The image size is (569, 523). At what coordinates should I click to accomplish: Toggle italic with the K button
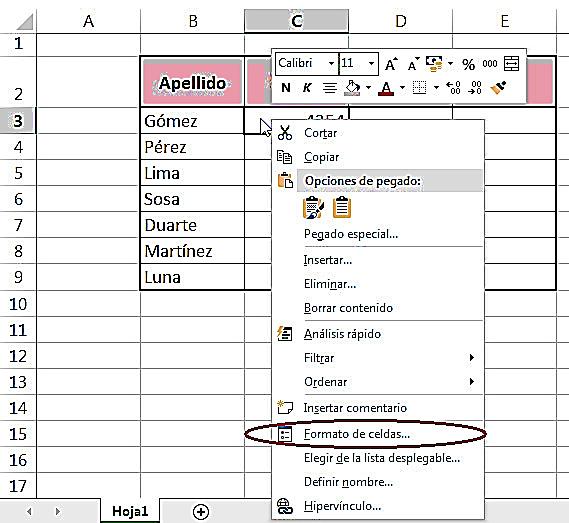(x=307, y=87)
